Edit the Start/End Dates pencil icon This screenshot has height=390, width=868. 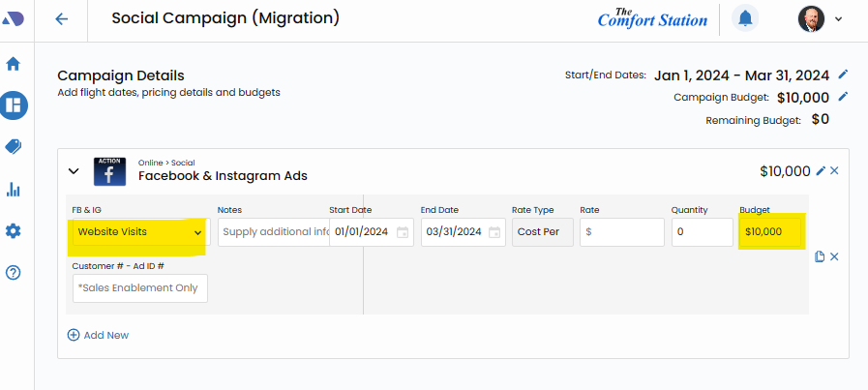coord(843,75)
